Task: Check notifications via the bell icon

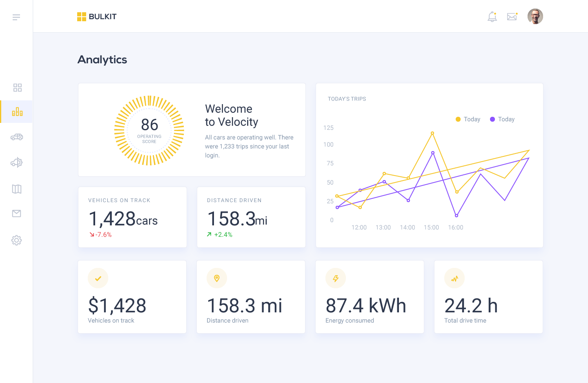Action: coord(492,17)
